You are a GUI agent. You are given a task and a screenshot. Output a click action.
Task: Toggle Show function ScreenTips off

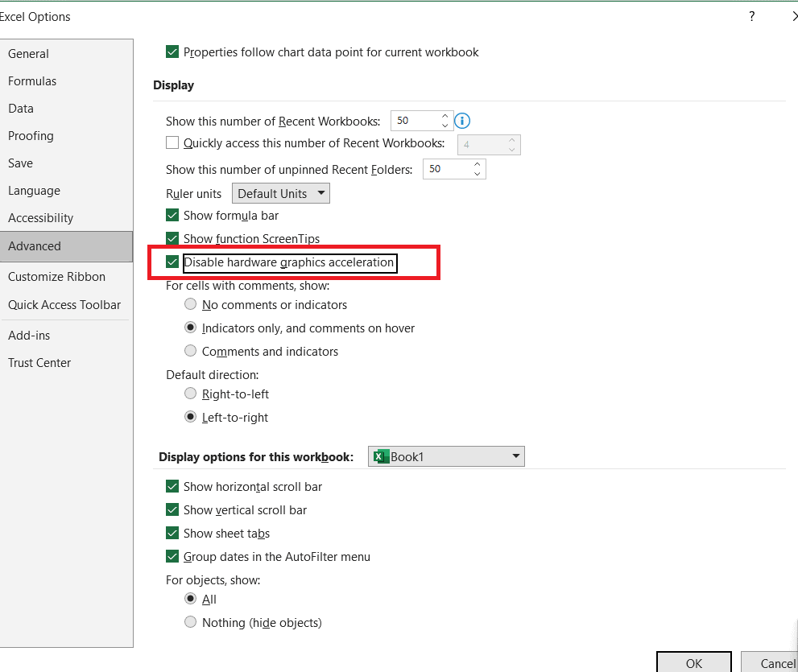(172, 238)
